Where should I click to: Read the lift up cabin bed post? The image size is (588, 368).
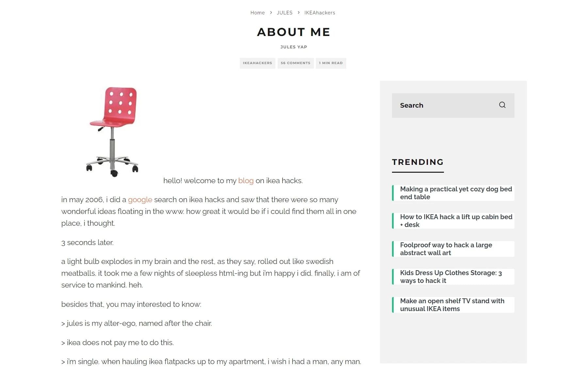click(x=456, y=221)
